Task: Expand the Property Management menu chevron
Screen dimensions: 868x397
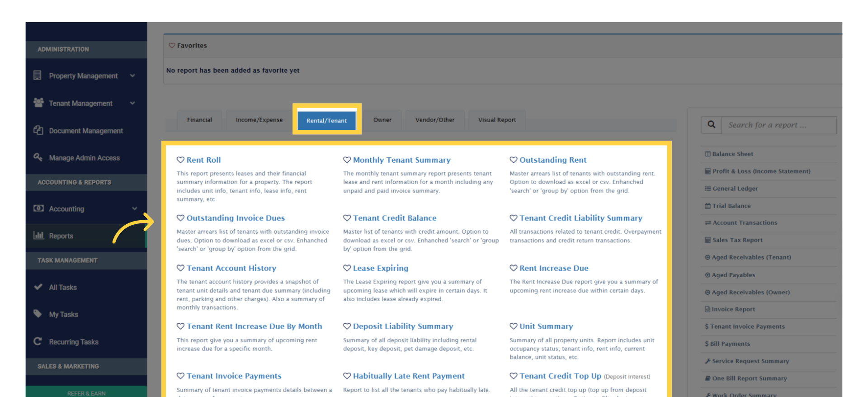Action: pos(132,76)
